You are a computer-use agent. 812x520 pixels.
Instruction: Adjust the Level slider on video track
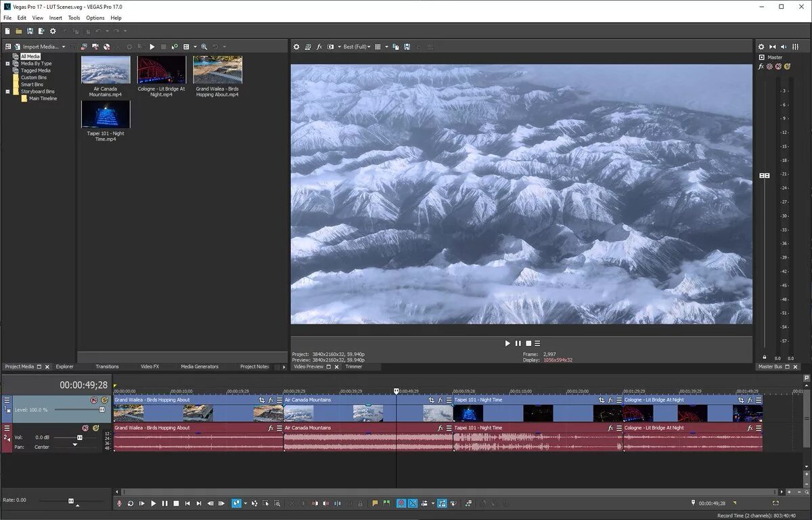point(102,410)
